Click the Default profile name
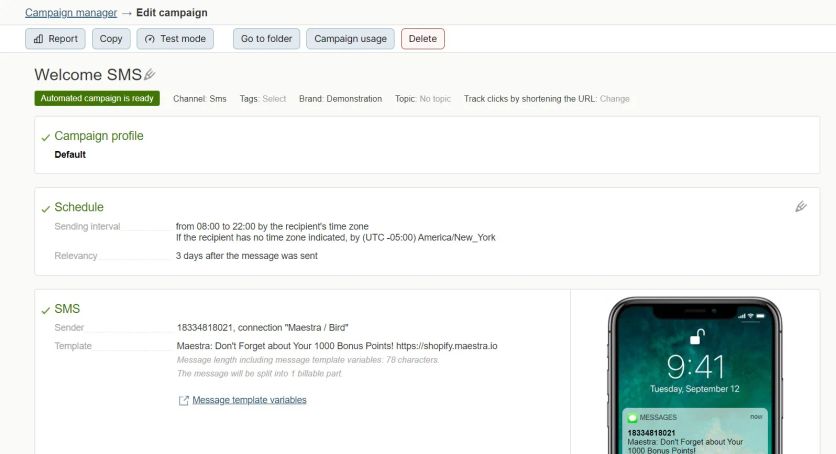The height and width of the screenshot is (454, 836). tap(70, 155)
